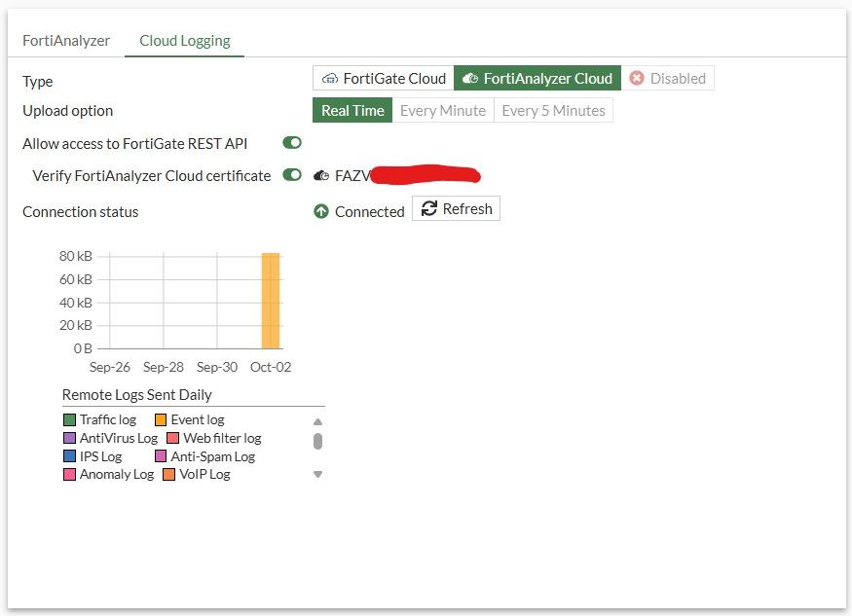Click the 40 kB axis label
This screenshot has height=616, width=852.
tap(76, 303)
